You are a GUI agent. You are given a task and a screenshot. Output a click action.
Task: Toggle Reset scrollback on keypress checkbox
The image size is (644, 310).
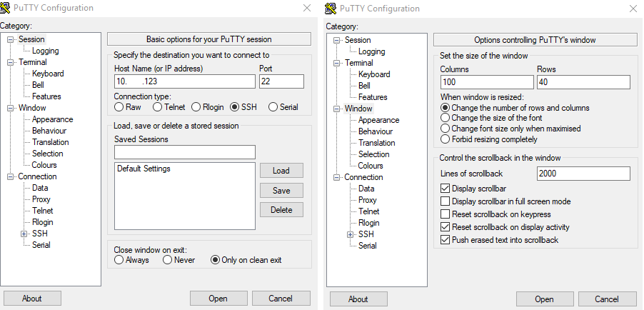tap(446, 214)
